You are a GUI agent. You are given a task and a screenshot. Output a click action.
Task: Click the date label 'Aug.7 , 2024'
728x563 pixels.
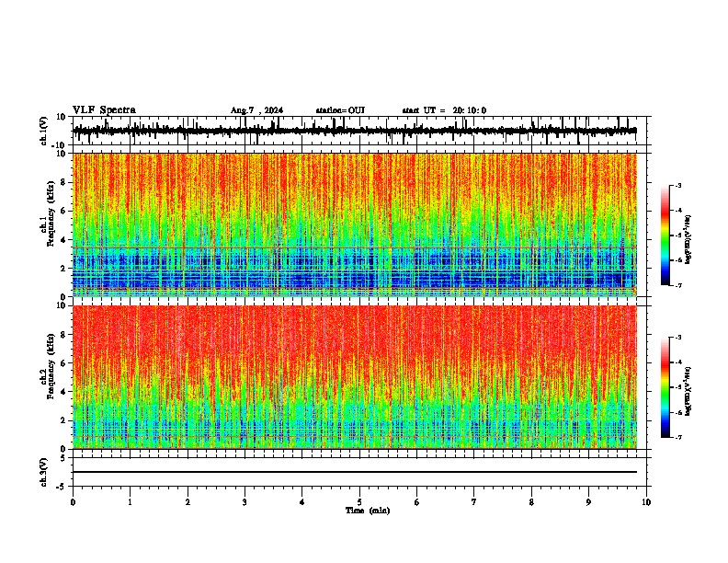[256, 110]
